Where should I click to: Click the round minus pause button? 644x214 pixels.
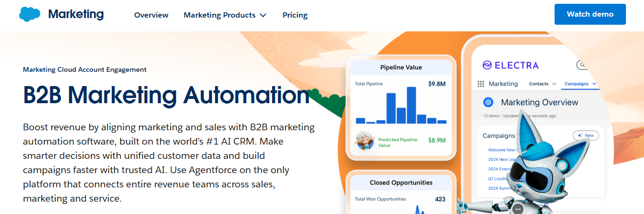click(x=518, y=208)
